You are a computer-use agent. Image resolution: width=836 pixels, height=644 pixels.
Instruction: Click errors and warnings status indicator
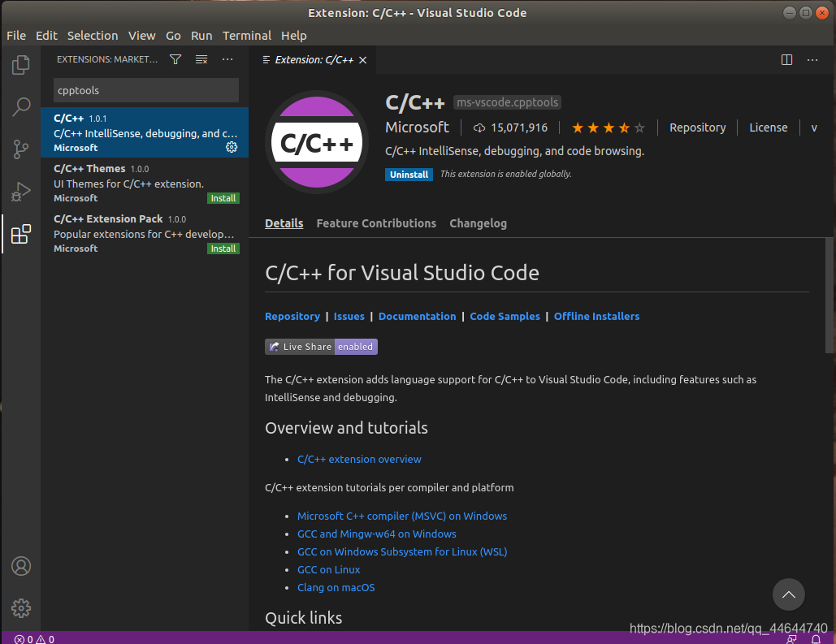tap(35, 638)
